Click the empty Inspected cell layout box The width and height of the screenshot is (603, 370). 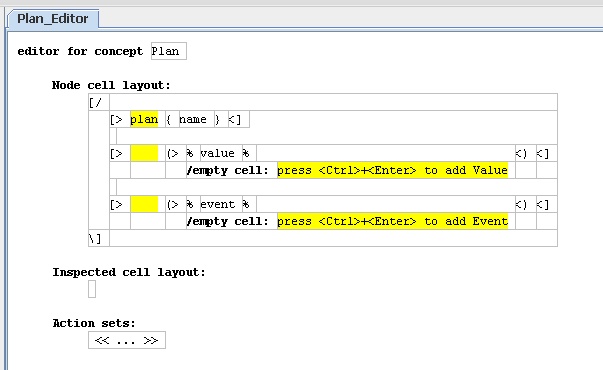(92, 289)
